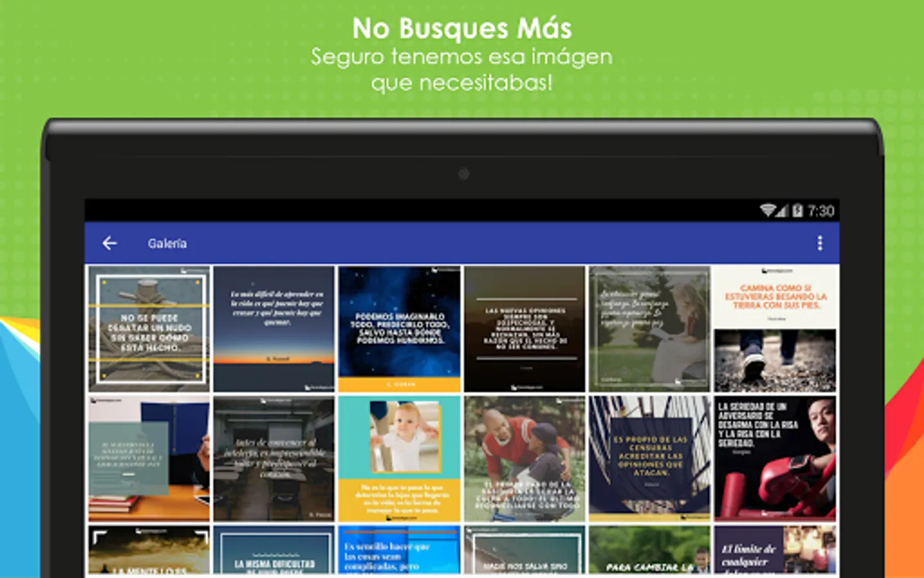The image size is (924, 578).
Task: Open the baby on teal background image
Action: (x=399, y=459)
